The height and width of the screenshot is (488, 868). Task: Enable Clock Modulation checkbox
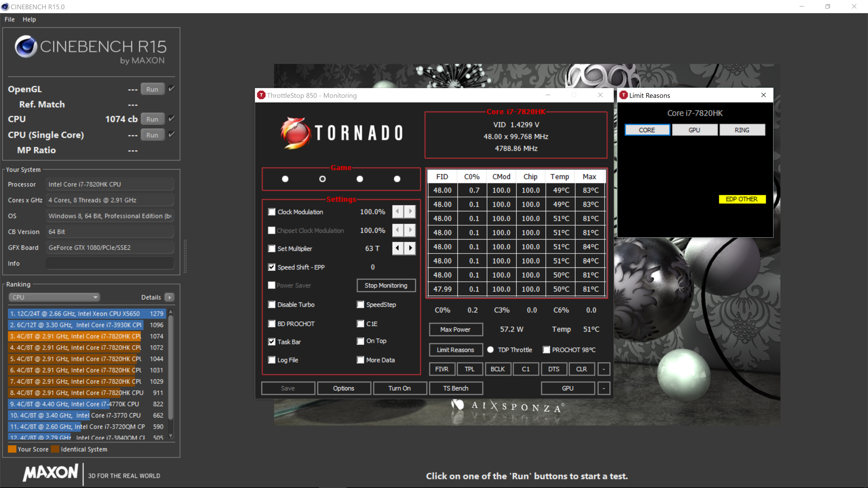coord(271,212)
